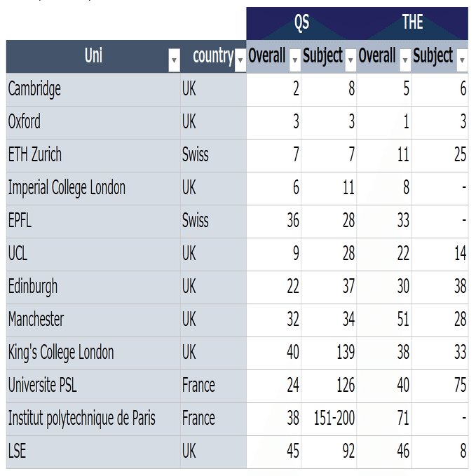Click the Uni column header label

pyautogui.click(x=93, y=55)
